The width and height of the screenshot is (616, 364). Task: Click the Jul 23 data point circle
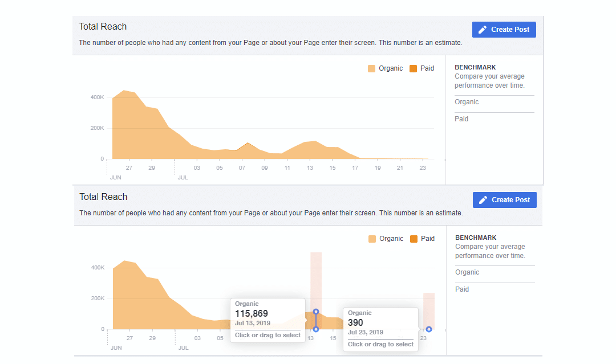429,329
